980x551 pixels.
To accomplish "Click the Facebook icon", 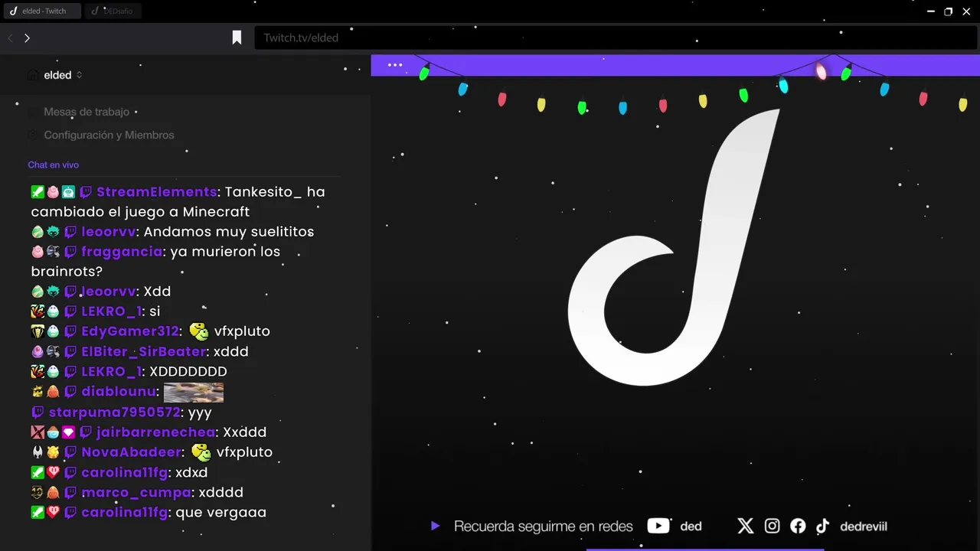I will pos(798,526).
